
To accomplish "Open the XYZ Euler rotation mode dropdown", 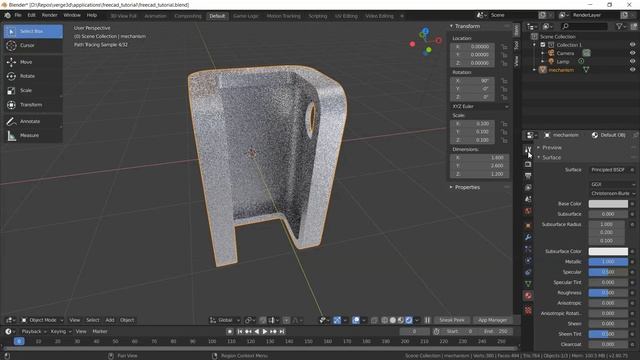I will pyautogui.click(x=480, y=107).
